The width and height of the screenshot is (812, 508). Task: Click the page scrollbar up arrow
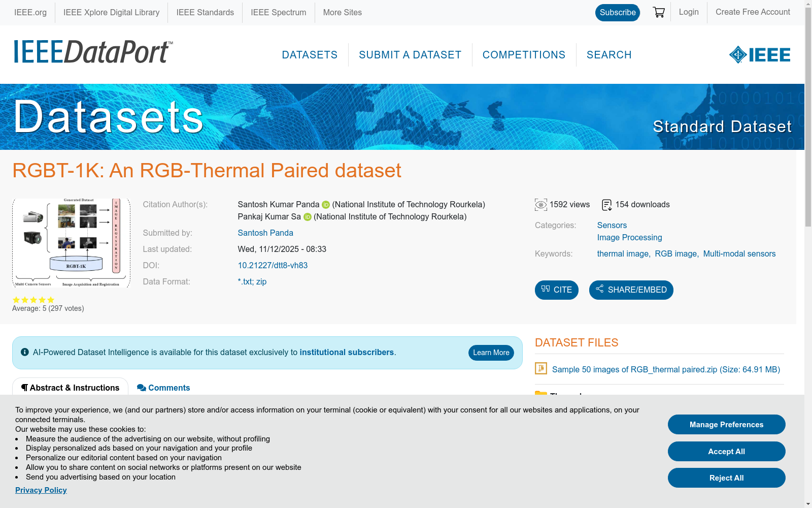click(808, 4)
